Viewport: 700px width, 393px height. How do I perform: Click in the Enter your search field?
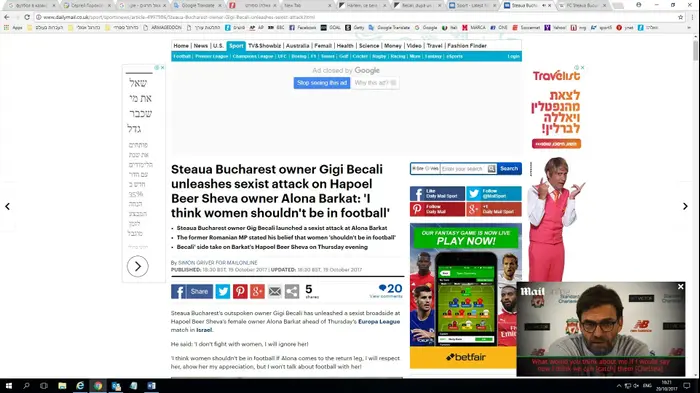(463, 169)
